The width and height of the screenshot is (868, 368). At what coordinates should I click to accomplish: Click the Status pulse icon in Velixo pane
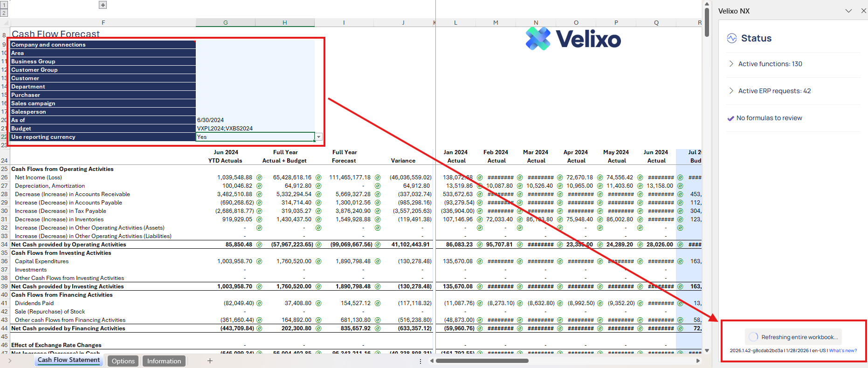732,39
